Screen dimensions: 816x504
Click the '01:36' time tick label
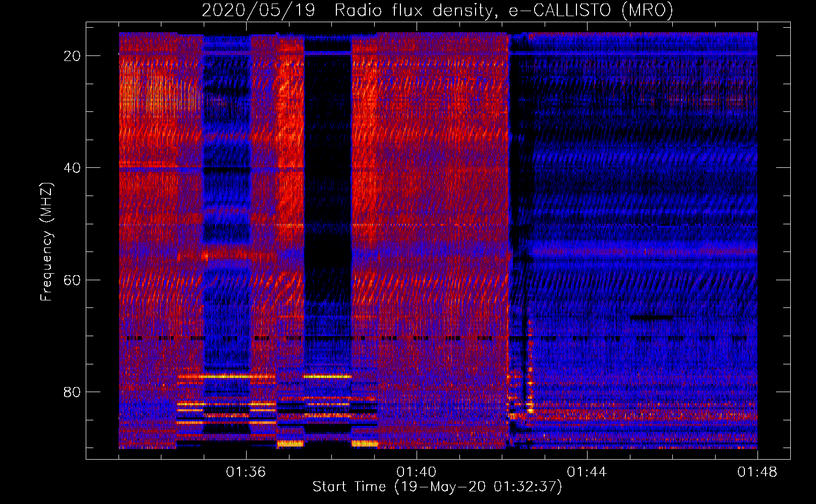click(x=246, y=472)
